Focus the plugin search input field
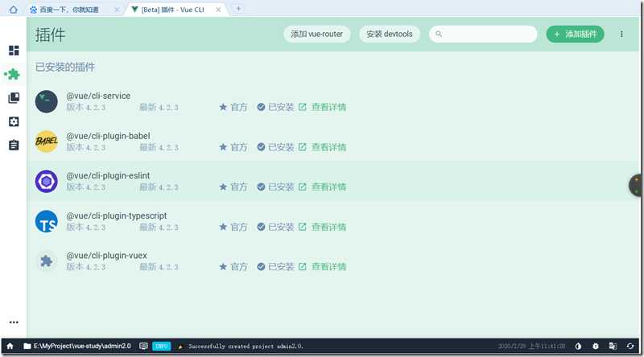644x357 pixels. pyautogui.click(x=483, y=34)
